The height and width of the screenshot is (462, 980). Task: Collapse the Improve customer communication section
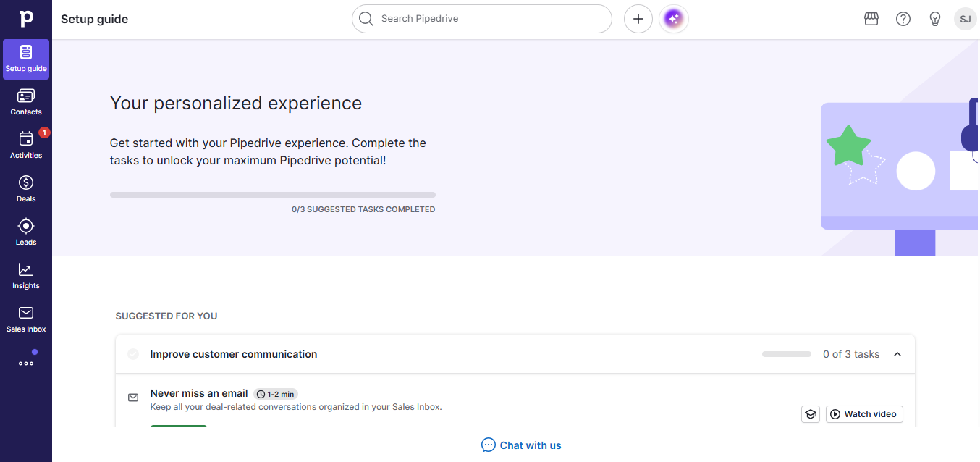(897, 354)
